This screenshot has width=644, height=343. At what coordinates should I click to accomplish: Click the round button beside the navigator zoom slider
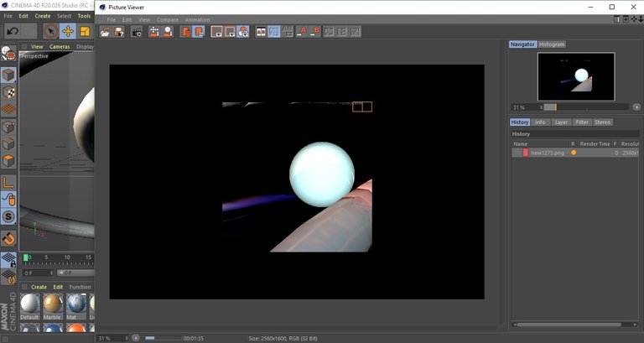(636, 107)
